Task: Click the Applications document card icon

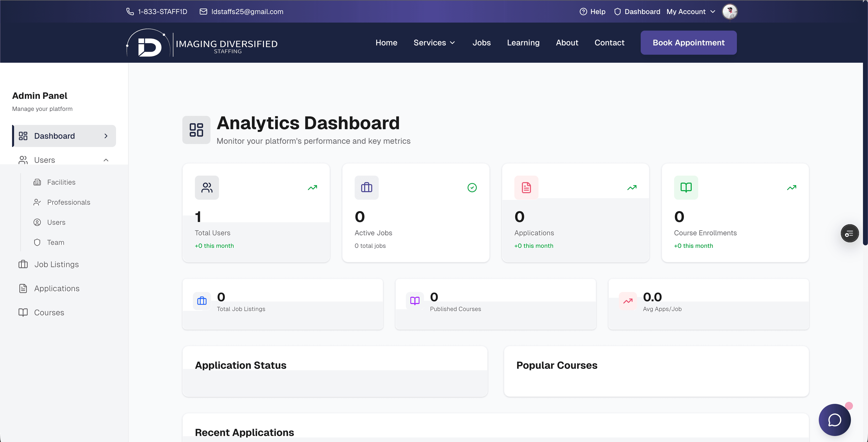Action: [x=526, y=187]
